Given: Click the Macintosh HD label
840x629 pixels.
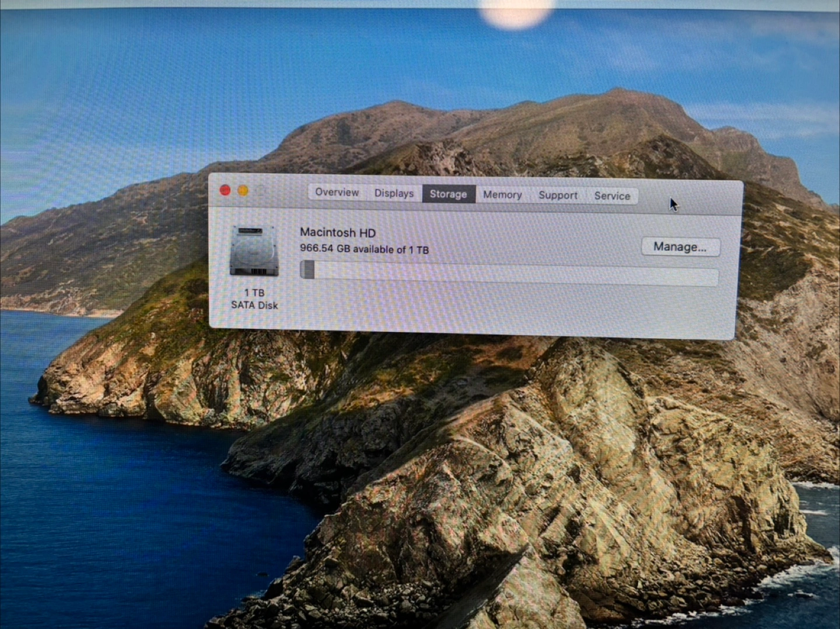Looking at the screenshot, I should pos(338,233).
